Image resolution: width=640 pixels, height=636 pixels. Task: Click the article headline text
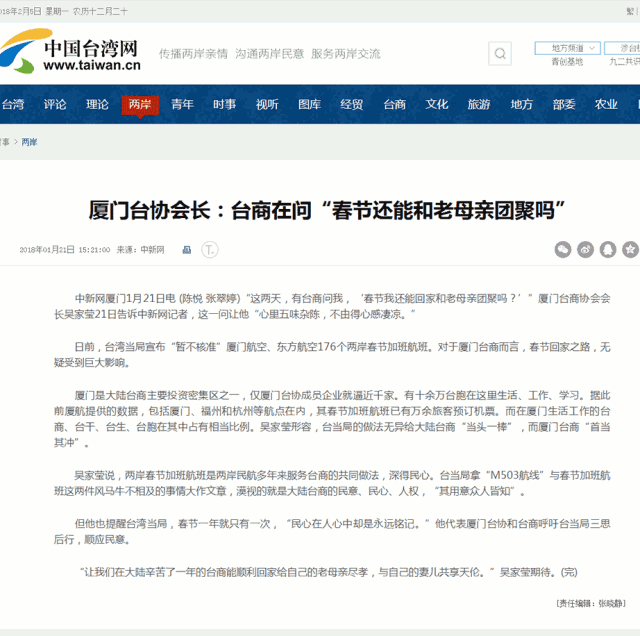pos(328,210)
